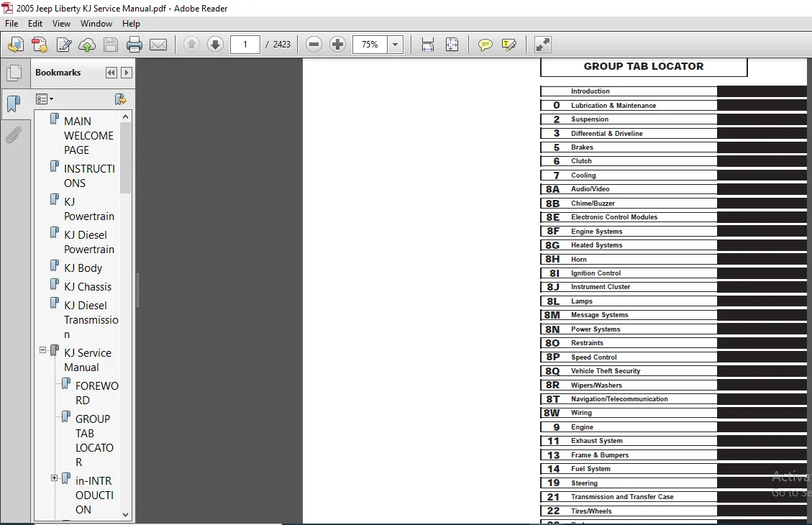812x525 pixels.
Task: Collapse the Bookmarks panel with double arrow
Action: pos(111,73)
